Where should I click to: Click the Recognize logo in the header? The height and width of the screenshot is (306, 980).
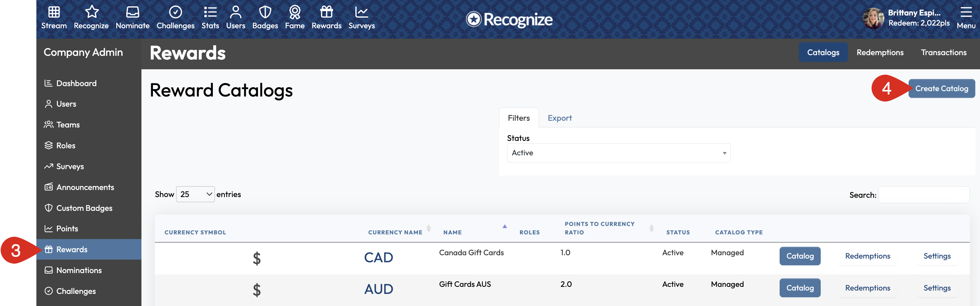click(509, 20)
